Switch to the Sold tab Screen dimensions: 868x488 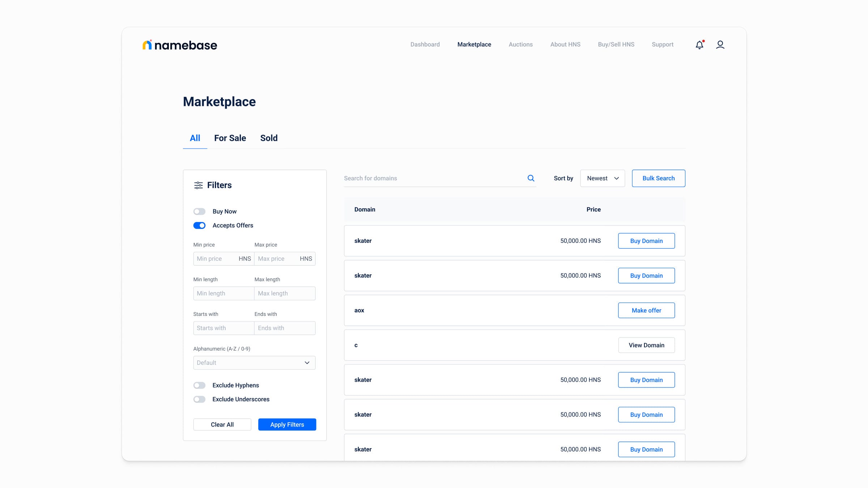click(269, 138)
